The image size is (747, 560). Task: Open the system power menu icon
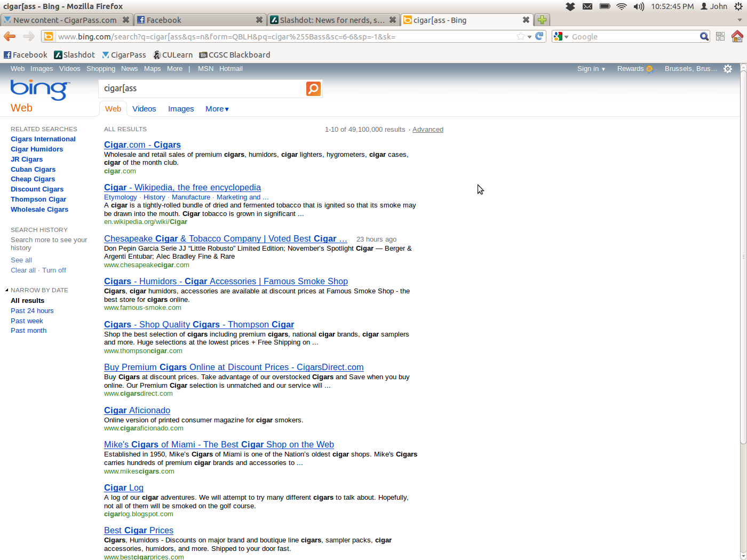(x=738, y=6)
